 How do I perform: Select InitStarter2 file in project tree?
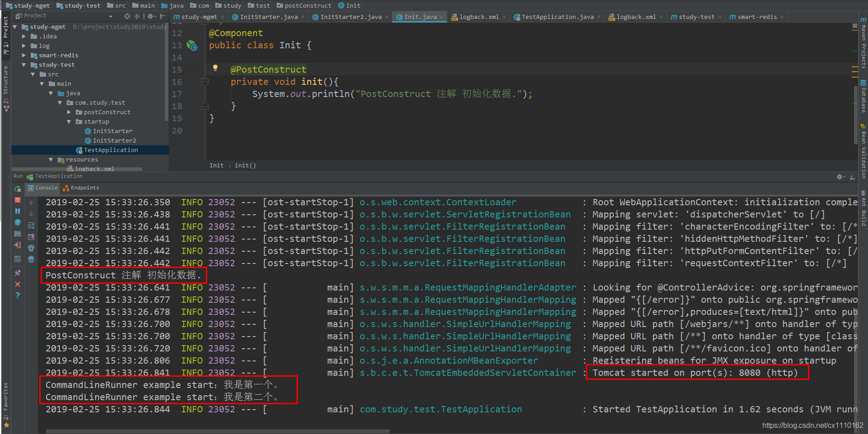pyautogui.click(x=115, y=141)
